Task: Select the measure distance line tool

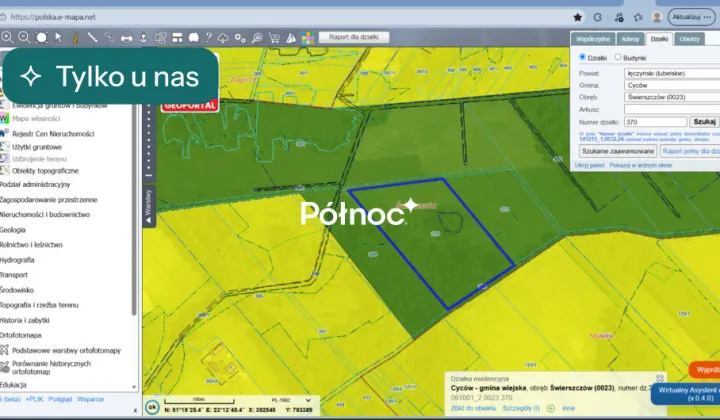Action: pyautogui.click(x=92, y=38)
